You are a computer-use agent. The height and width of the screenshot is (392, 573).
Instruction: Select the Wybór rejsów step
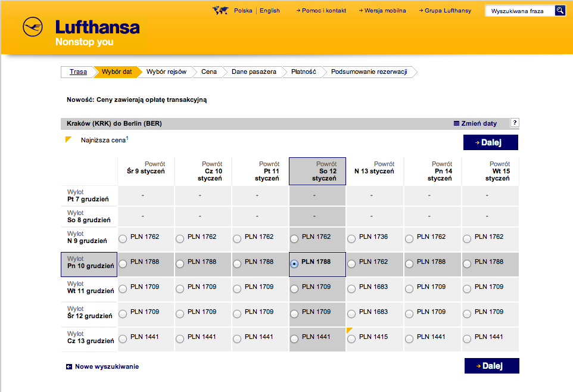pos(166,71)
